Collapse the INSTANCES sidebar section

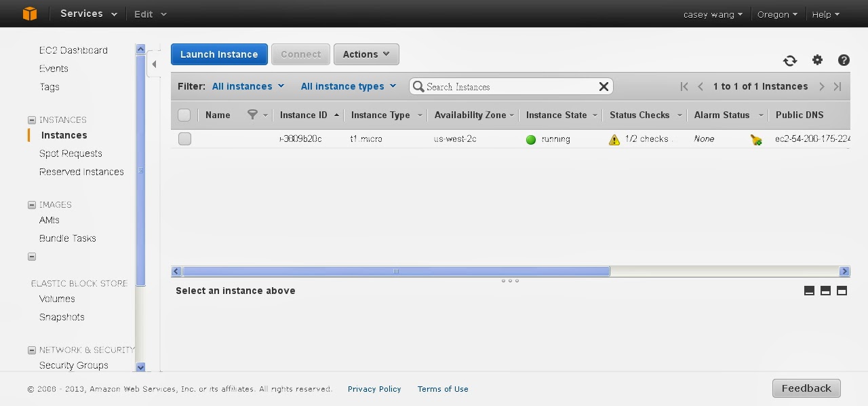[x=31, y=120]
